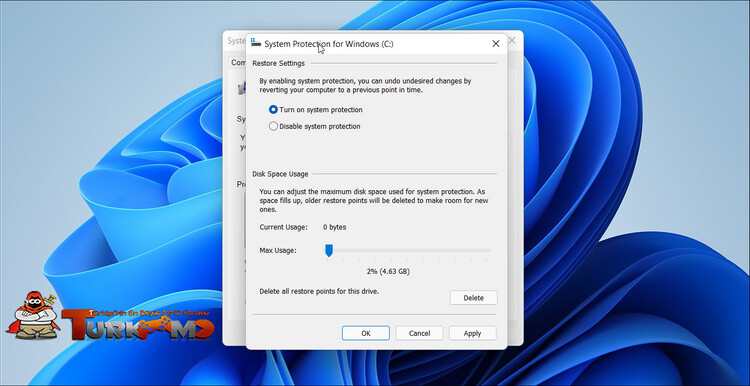The height and width of the screenshot is (386, 750).
Task: Click the partially visible computer icon in background window
Action: pyautogui.click(x=242, y=88)
